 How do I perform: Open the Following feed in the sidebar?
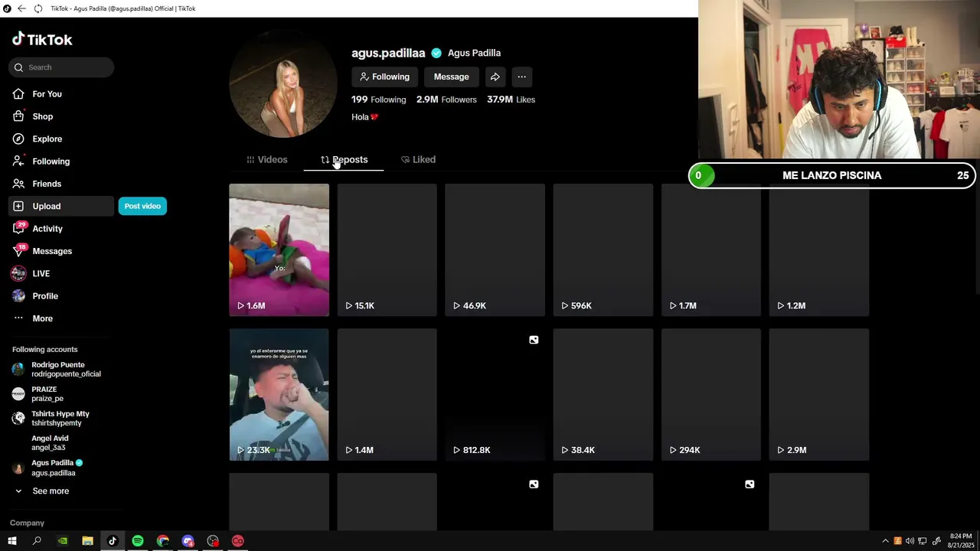[51, 161]
